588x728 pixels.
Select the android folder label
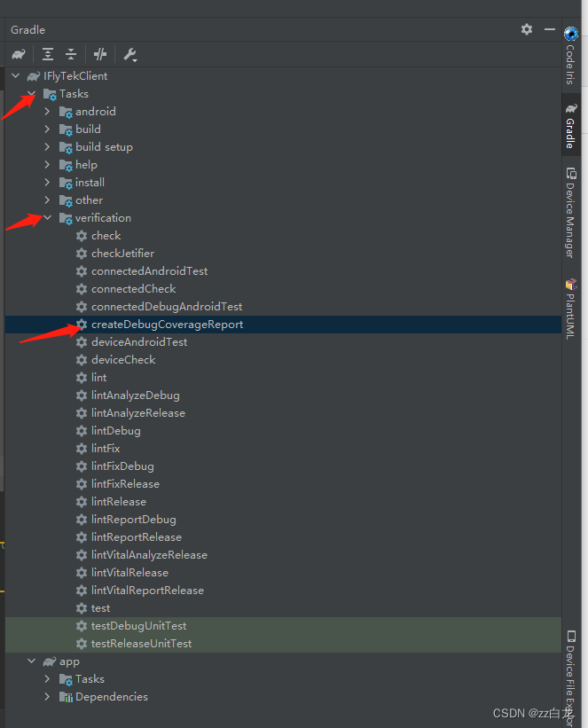coord(96,112)
